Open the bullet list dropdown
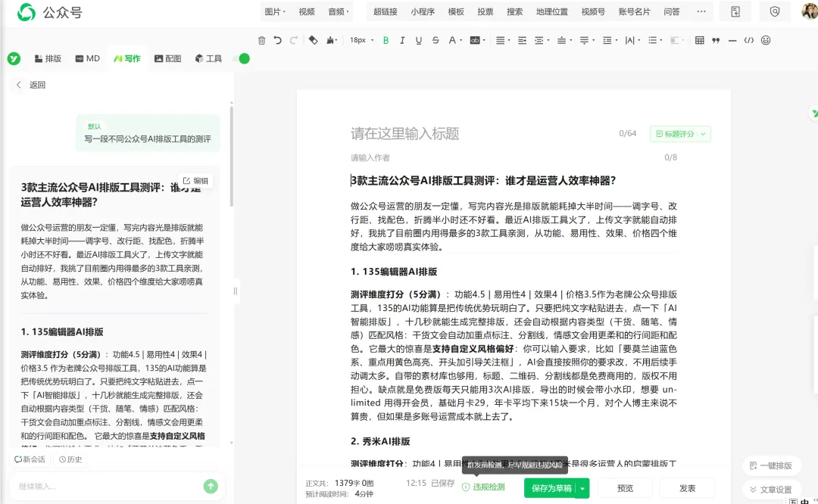This screenshot has height=504, width=818. (654, 40)
